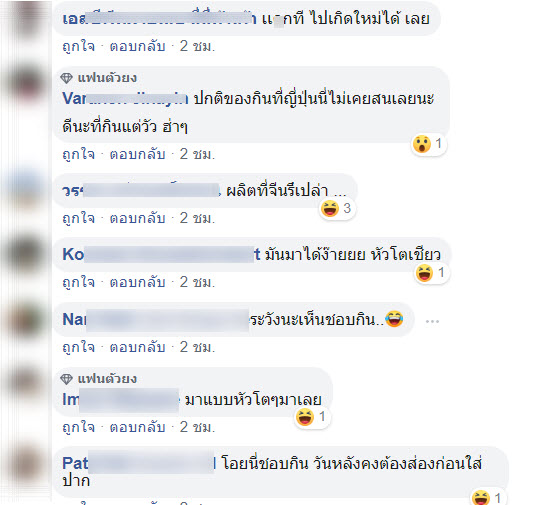Open the laughing reaction on the Im big-head comment
The width and height of the screenshot is (540, 505).
[x=311, y=417]
